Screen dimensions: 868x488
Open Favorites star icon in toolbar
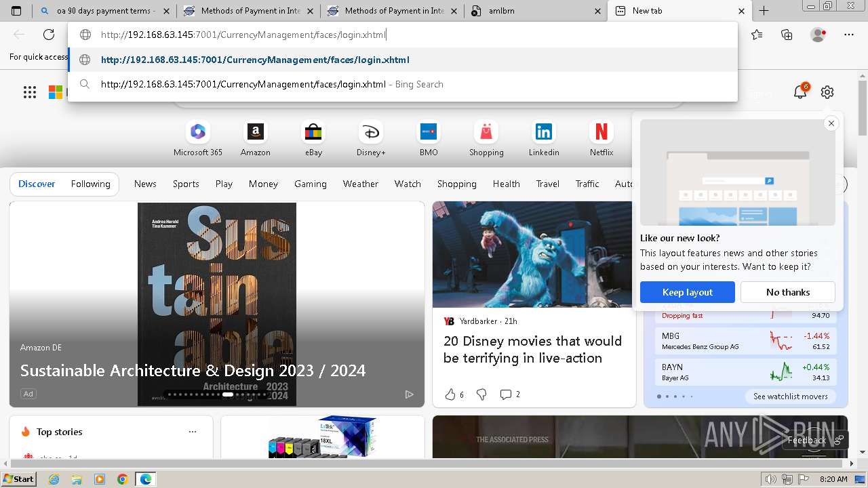click(x=757, y=35)
